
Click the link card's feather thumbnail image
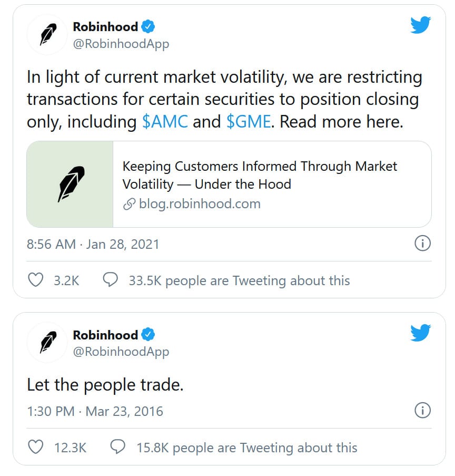coord(70,184)
